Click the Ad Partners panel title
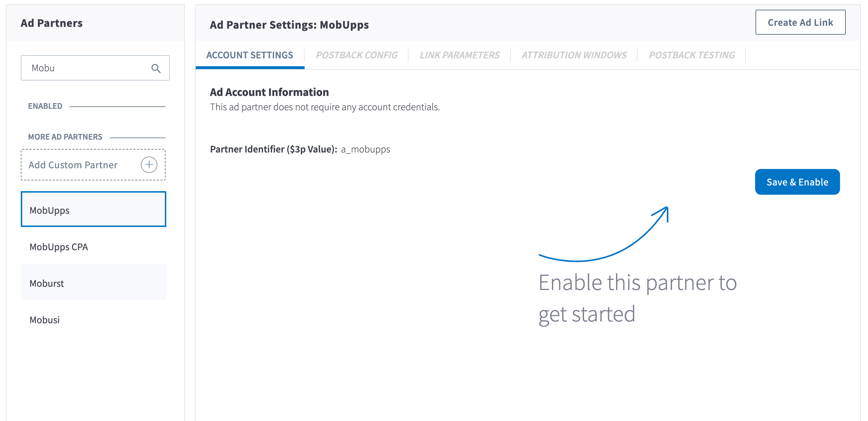 click(x=52, y=23)
